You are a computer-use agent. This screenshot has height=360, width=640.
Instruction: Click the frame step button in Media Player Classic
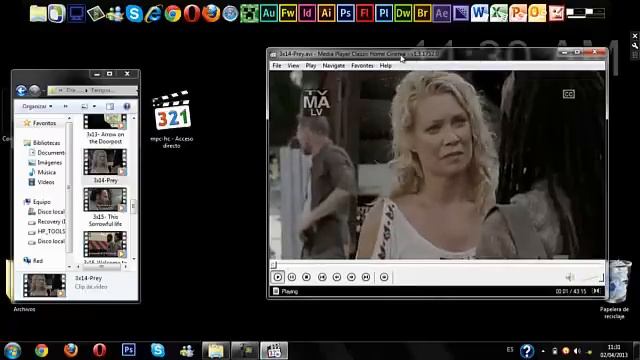click(384, 277)
